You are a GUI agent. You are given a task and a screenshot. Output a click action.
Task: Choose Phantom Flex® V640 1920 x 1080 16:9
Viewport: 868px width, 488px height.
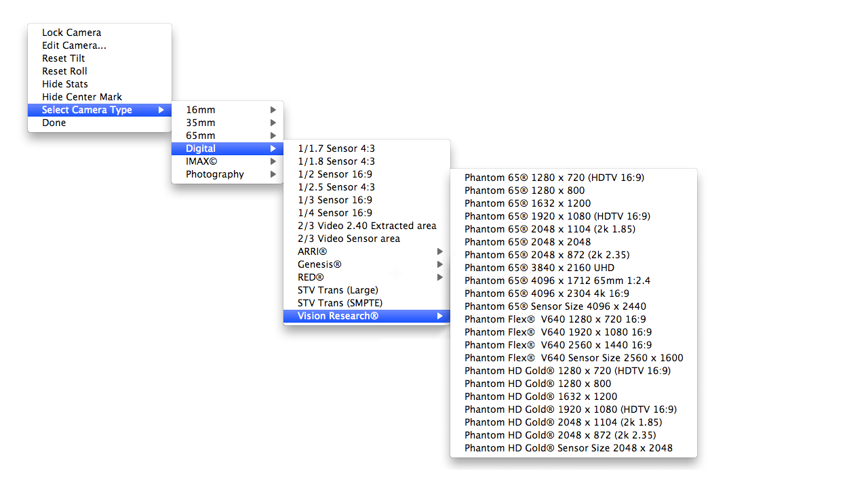(574, 332)
